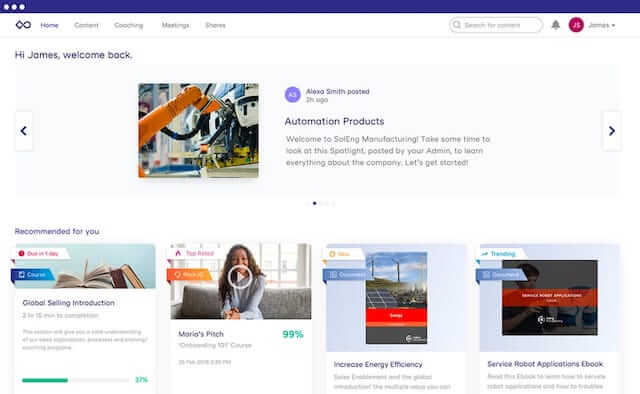This screenshot has width=640, height=394.
Task: Open the Automation Products title
Action: (x=334, y=121)
